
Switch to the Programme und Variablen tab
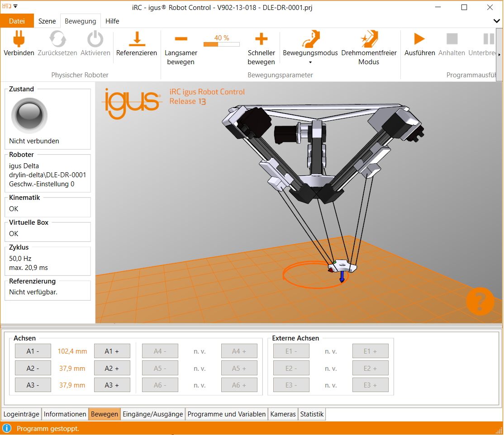(226, 414)
